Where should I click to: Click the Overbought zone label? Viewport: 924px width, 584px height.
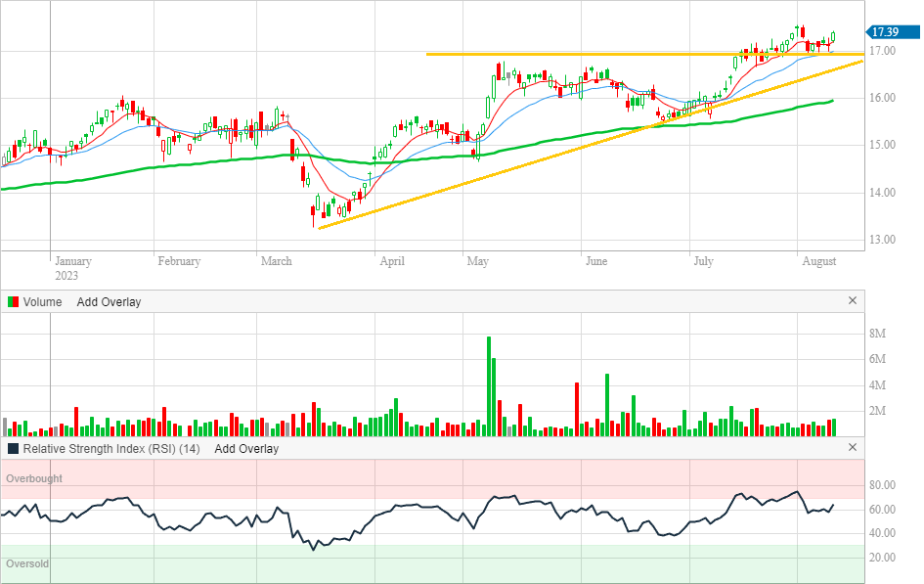34,478
